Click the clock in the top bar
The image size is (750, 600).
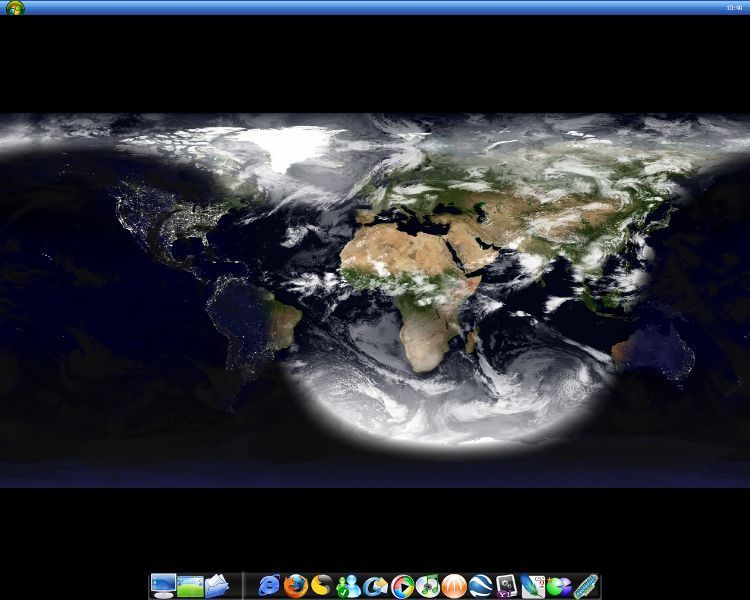(x=734, y=7)
